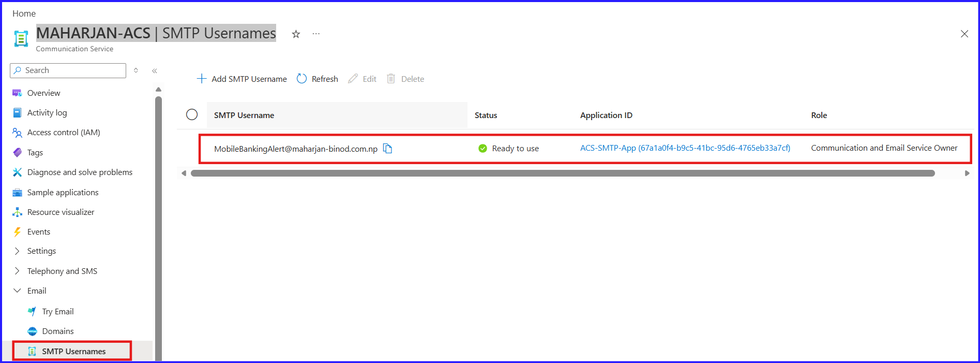The image size is (980, 363).
Task: Click Add SMTP Username button
Action: point(242,79)
